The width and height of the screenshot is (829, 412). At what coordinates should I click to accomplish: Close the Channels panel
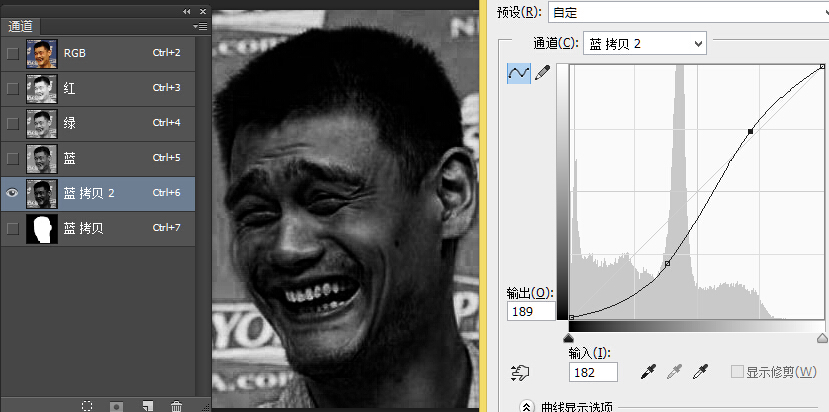tap(203, 11)
